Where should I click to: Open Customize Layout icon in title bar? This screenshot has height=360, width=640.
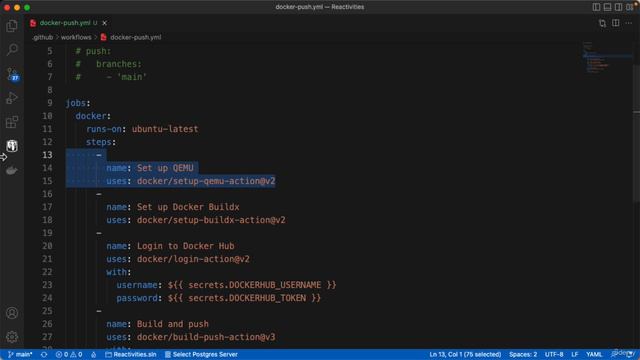coord(630,7)
